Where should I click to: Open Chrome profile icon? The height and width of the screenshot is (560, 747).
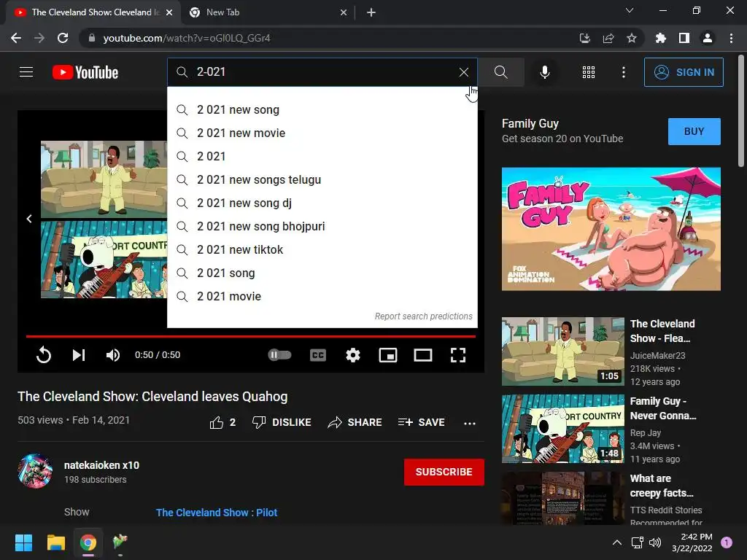click(x=708, y=38)
